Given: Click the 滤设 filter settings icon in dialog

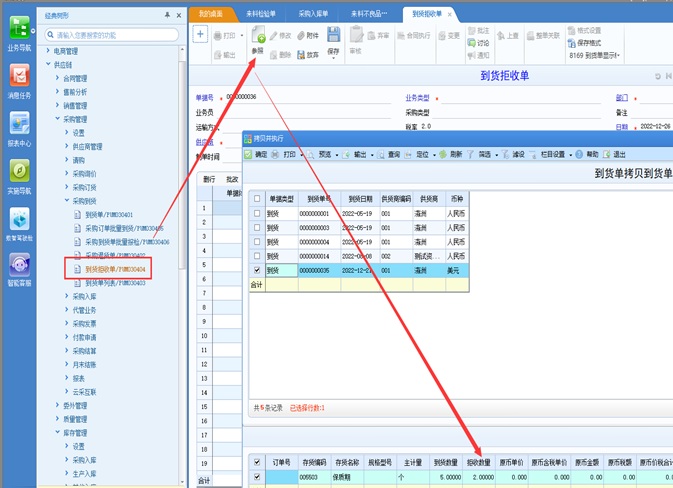Looking at the screenshot, I should 505,154.
